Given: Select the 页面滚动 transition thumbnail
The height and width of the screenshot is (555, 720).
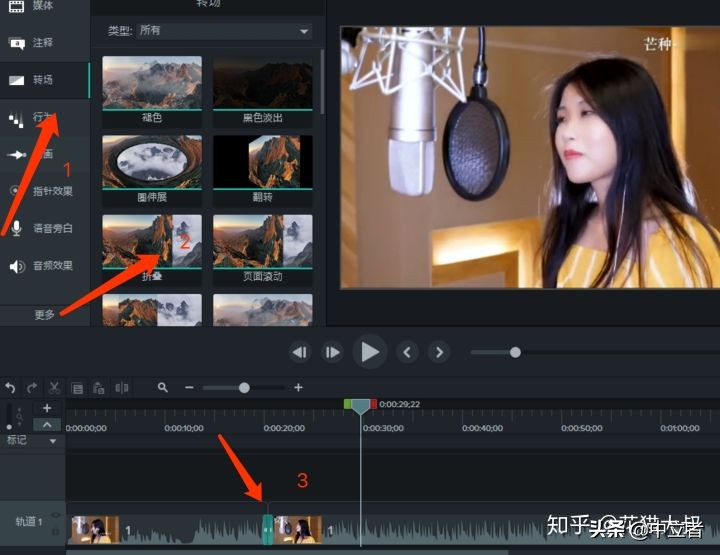Looking at the screenshot, I should coord(263,241).
